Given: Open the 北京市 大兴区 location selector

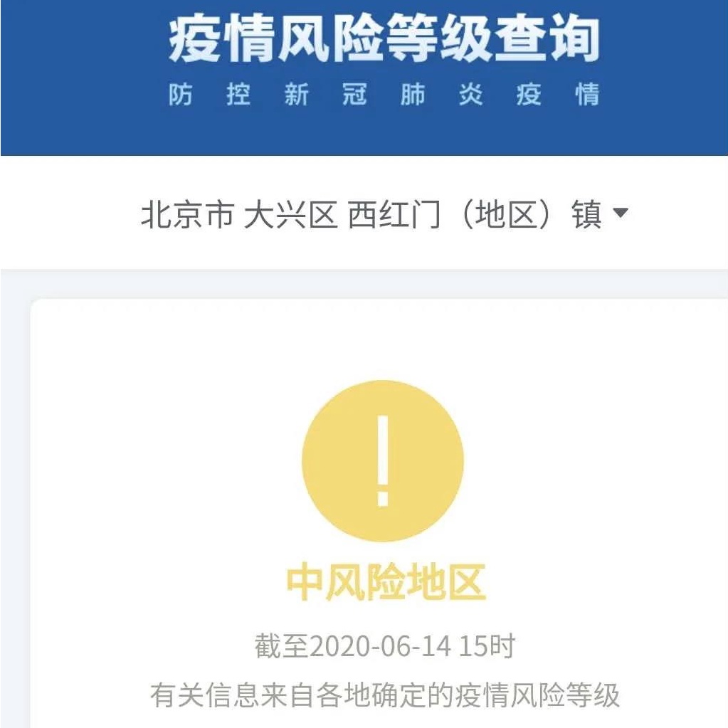Looking at the screenshot, I should 384,214.
